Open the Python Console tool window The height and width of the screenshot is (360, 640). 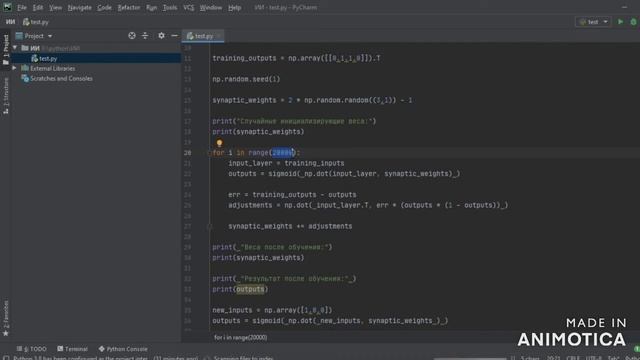pyautogui.click(x=123, y=349)
